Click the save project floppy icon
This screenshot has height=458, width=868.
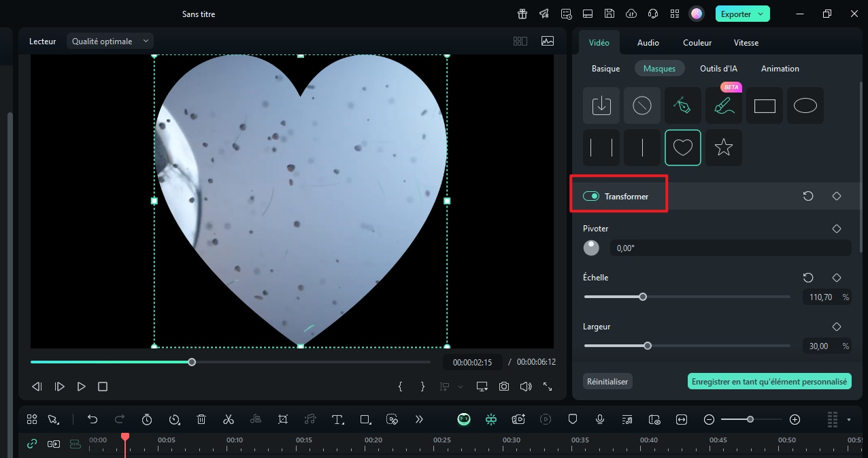click(610, 14)
